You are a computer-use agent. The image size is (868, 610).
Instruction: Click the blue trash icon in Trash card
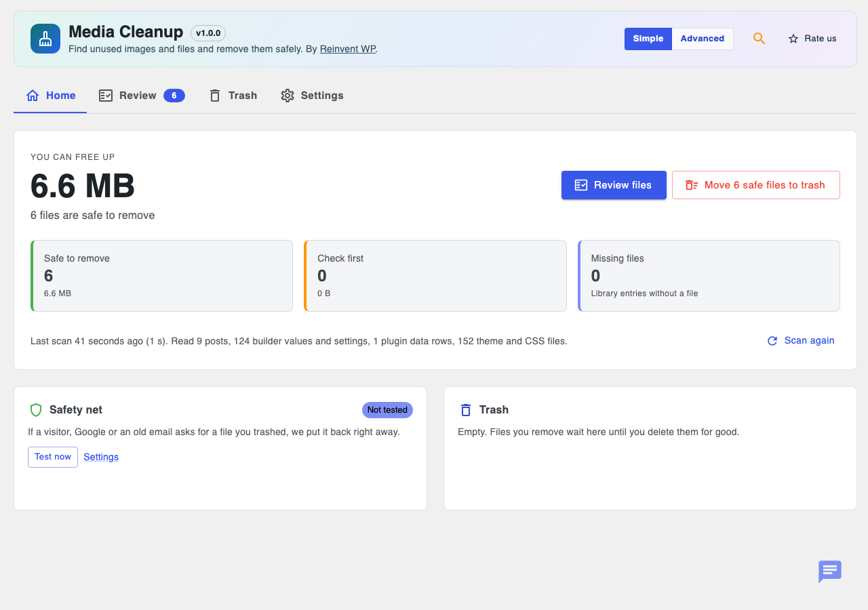click(466, 410)
